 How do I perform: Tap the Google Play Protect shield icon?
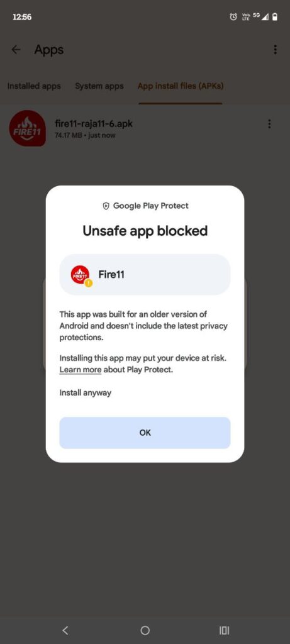[x=106, y=206]
